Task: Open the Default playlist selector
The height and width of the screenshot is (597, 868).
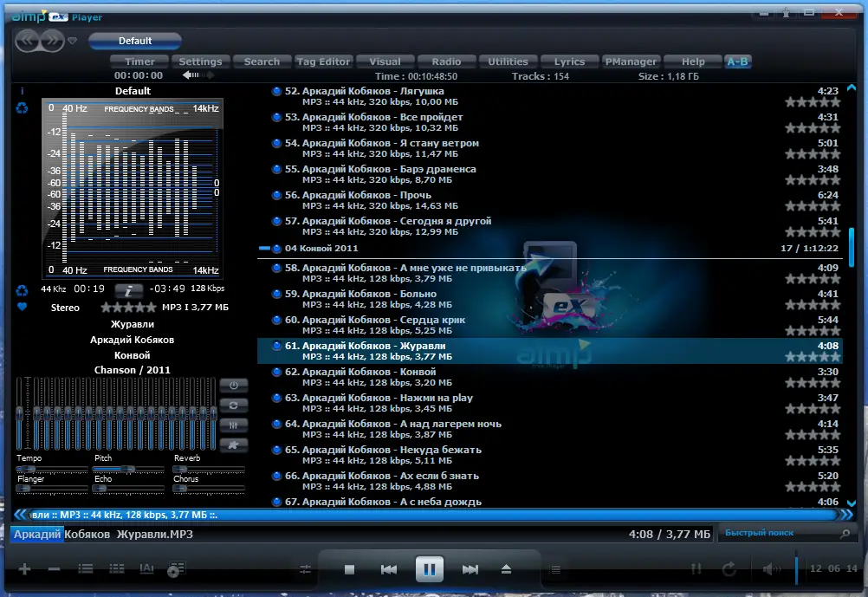Action: (x=134, y=40)
